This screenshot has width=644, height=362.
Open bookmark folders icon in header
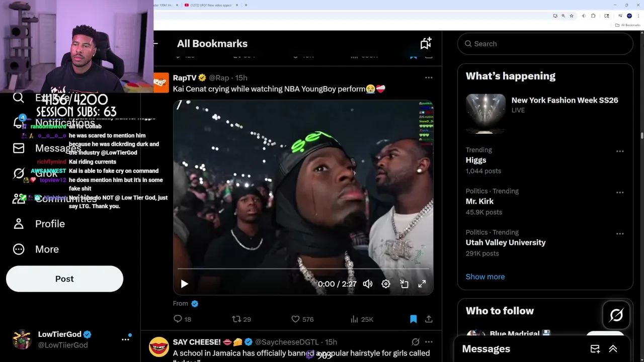click(426, 43)
